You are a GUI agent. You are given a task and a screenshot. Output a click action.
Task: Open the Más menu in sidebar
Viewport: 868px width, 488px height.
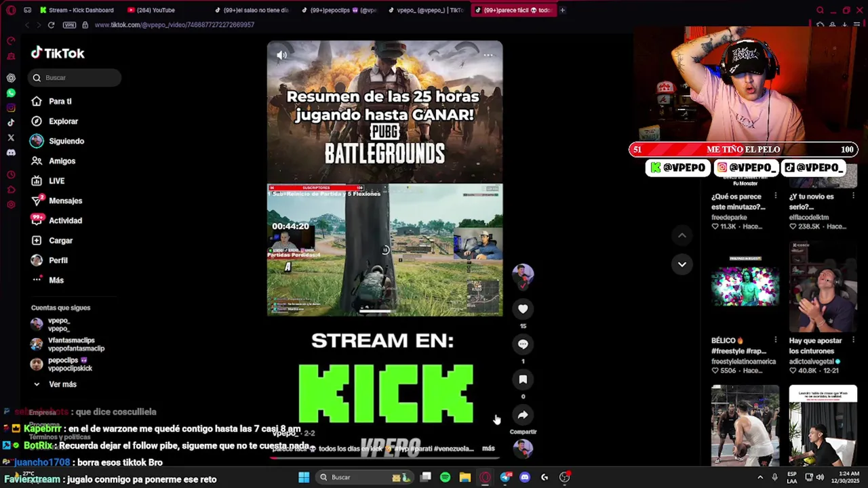pos(47,280)
